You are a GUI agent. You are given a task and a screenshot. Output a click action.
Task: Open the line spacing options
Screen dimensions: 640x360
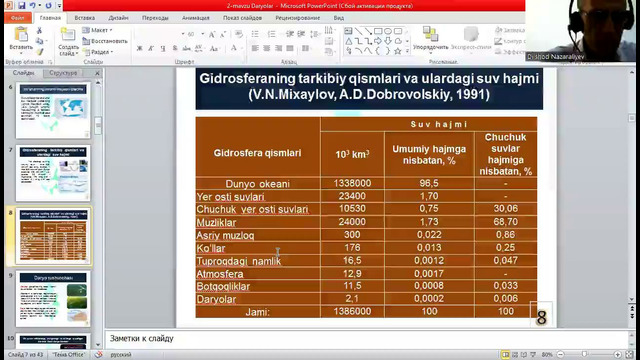[x=314, y=34]
